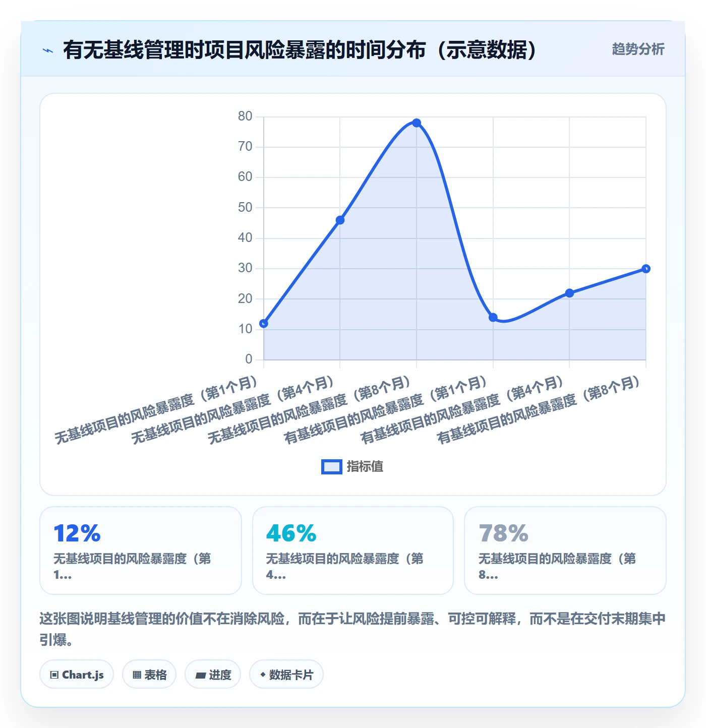Viewport: 706px width, 728px height.
Task: Click the chart data point at value 22
Action: [569, 293]
